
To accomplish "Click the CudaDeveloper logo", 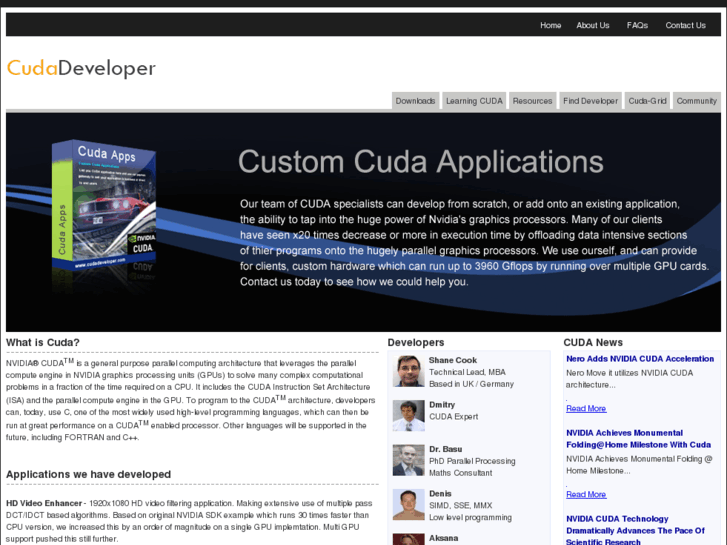I will 81,68.
